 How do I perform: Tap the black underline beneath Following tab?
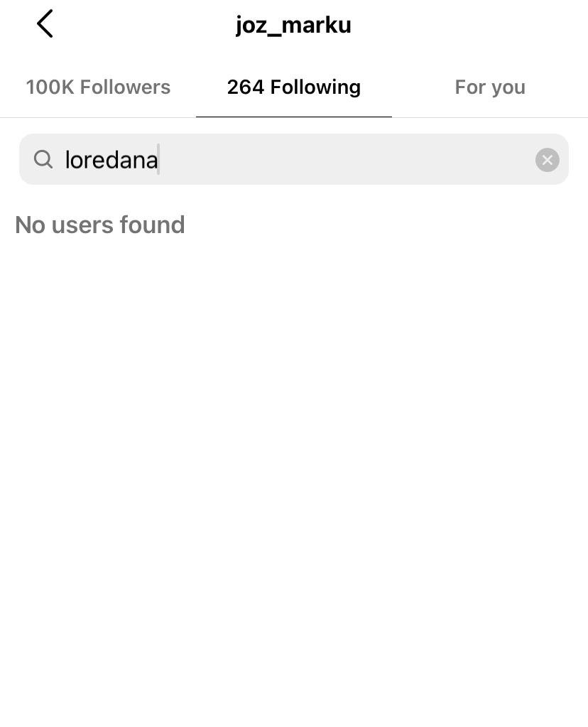(x=293, y=117)
